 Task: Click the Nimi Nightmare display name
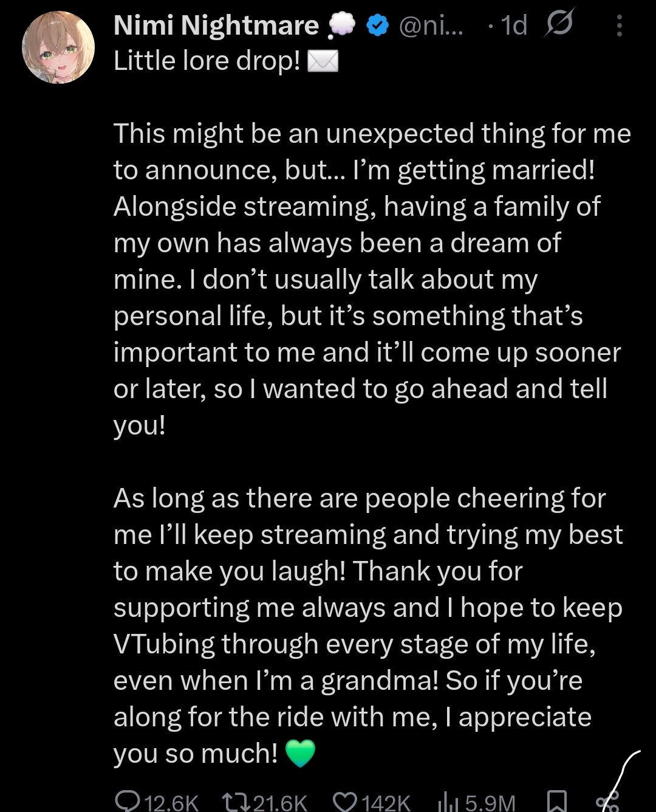click(216, 26)
